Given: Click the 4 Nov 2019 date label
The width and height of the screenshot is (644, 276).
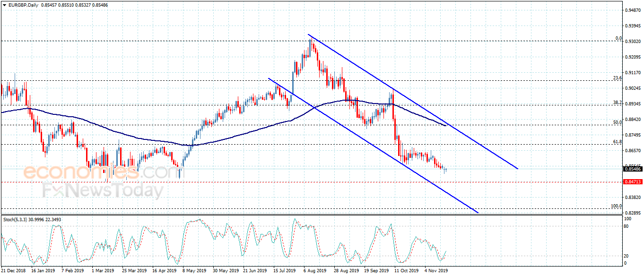Looking at the screenshot, I should (x=436, y=271).
